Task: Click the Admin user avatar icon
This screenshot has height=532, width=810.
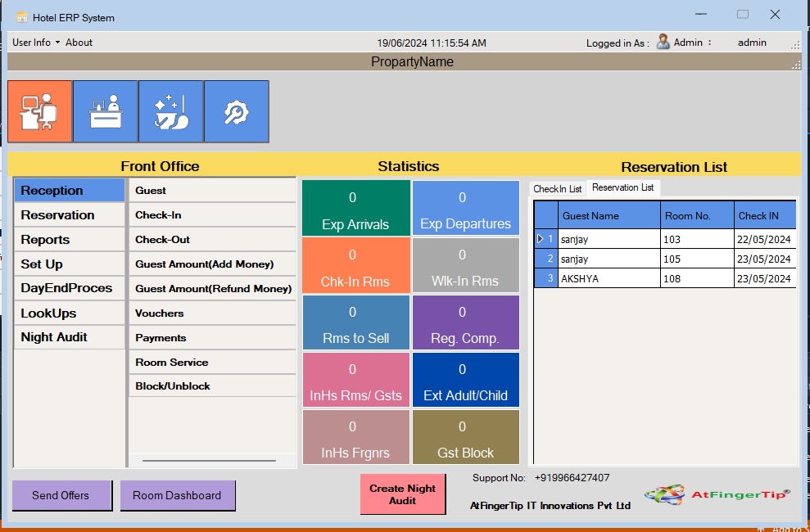Action: [x=663, y=42]
